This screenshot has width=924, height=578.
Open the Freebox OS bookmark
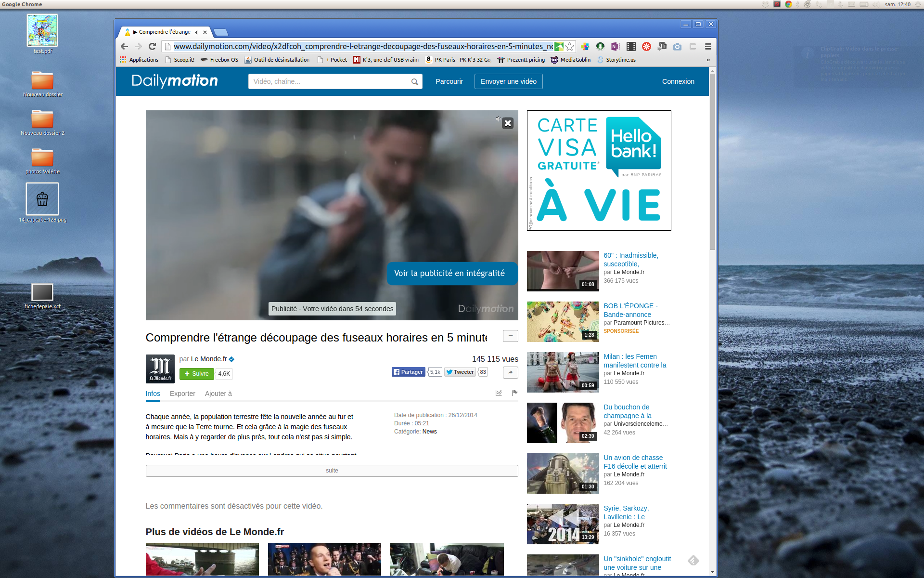pyautogui.click(x=219, y=60)
